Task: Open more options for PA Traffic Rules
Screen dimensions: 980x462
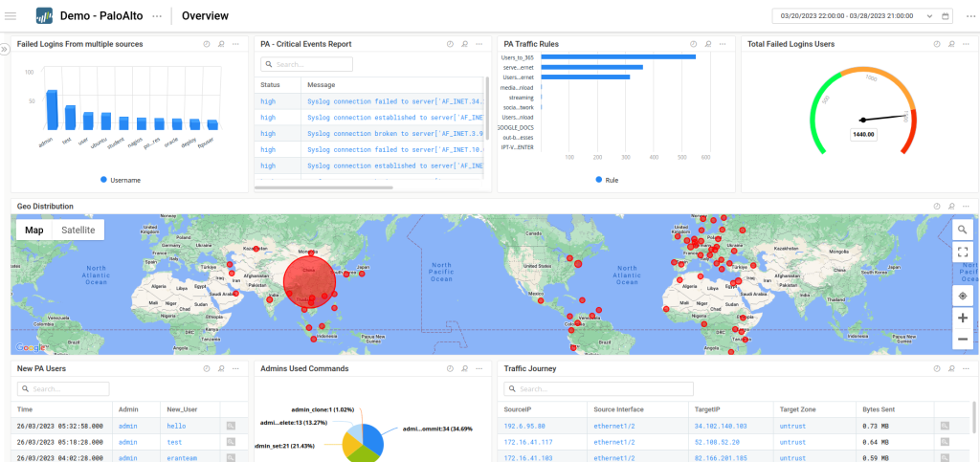Action: pos(723,44)
